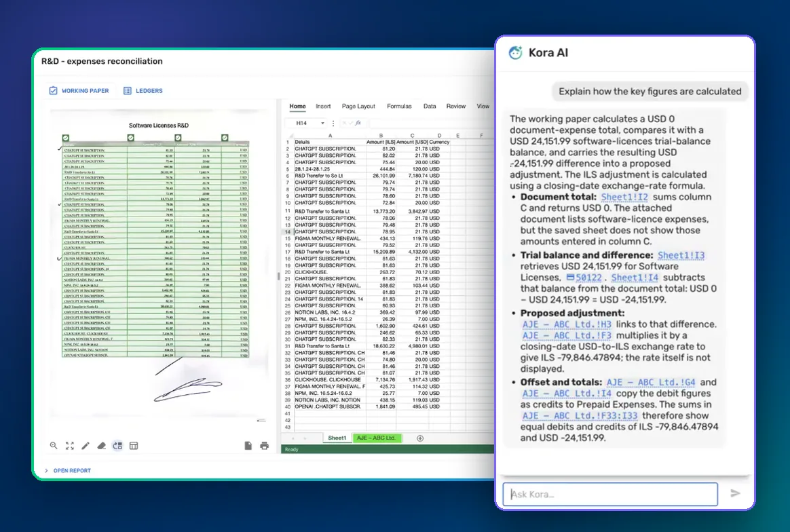Click cell 'R&D Transfer to So Lt'

pos(330,176)
